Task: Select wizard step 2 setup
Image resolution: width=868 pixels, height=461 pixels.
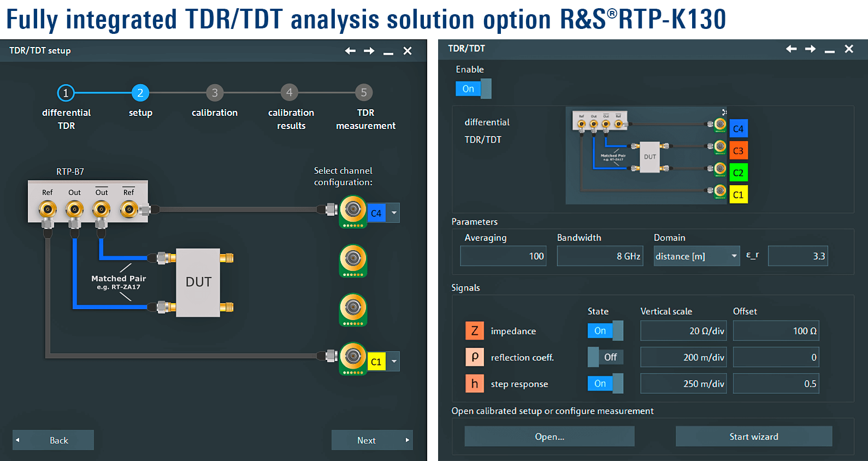Action: [x=140, y=93]
